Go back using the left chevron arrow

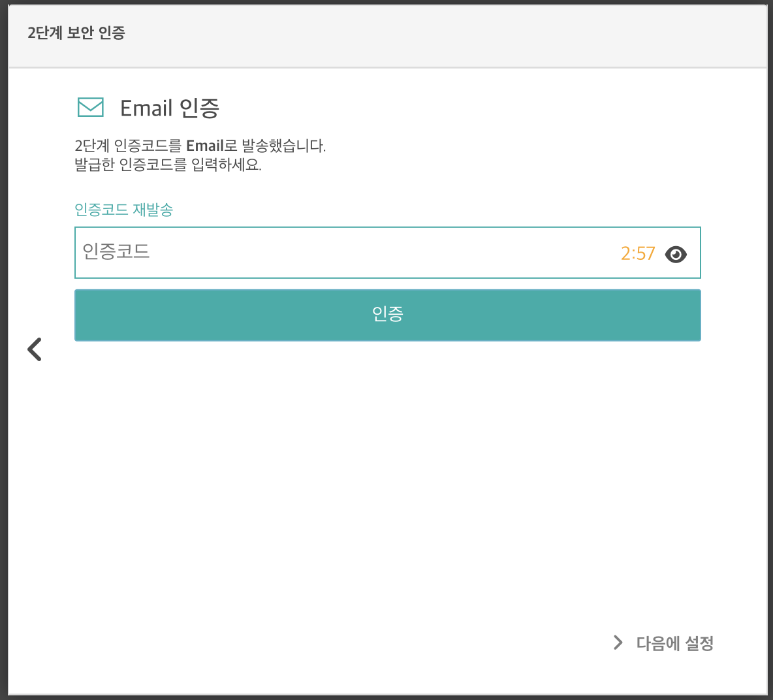tap(35, 349)
